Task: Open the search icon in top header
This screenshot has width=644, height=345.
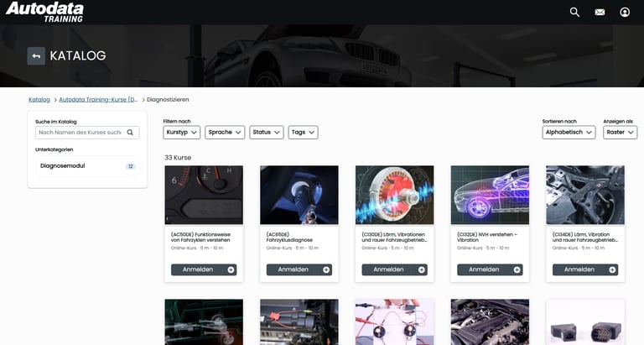Action: 574,13
